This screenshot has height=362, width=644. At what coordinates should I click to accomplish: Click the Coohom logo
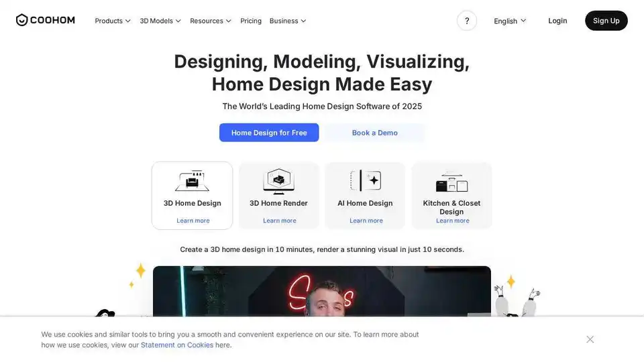click(x=46, y=20)
